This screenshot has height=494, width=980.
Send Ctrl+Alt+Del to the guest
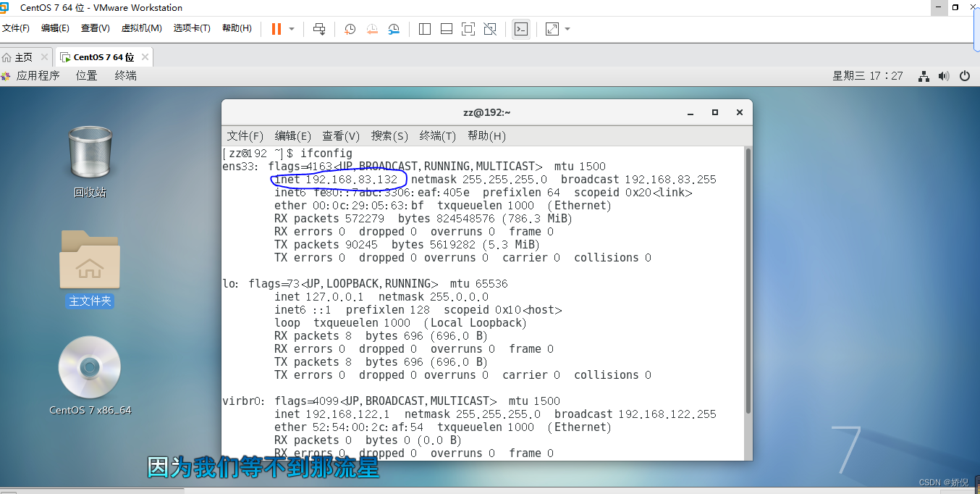pos(318,29)
